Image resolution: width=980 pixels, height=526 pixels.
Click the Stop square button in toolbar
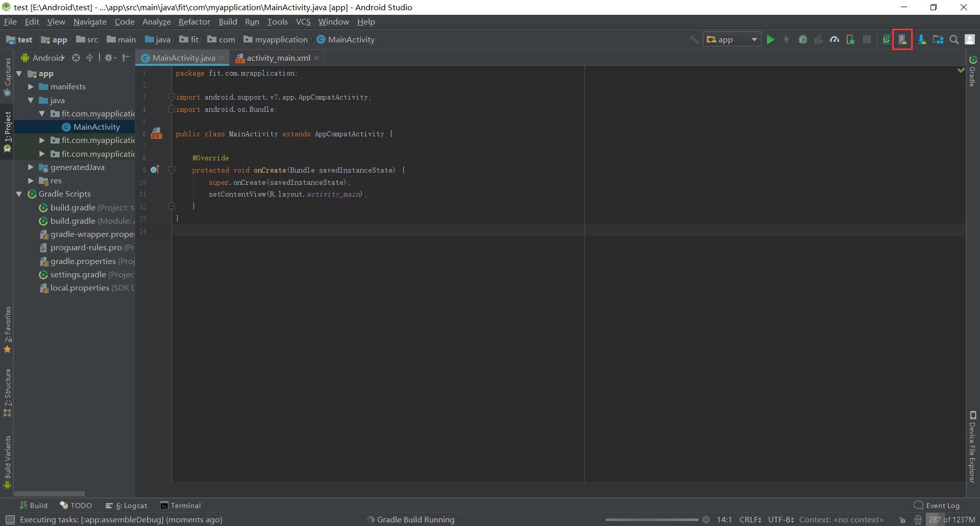[867, 39]
